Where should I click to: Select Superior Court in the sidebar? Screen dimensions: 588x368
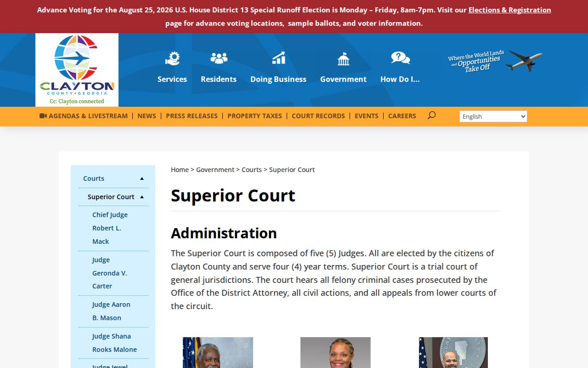111,197
